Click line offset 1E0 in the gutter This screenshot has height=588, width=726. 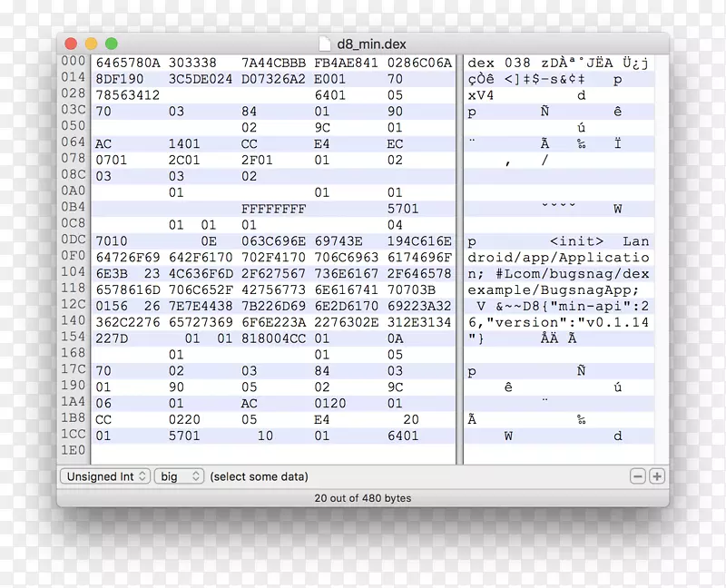click(x=73, y=450)
